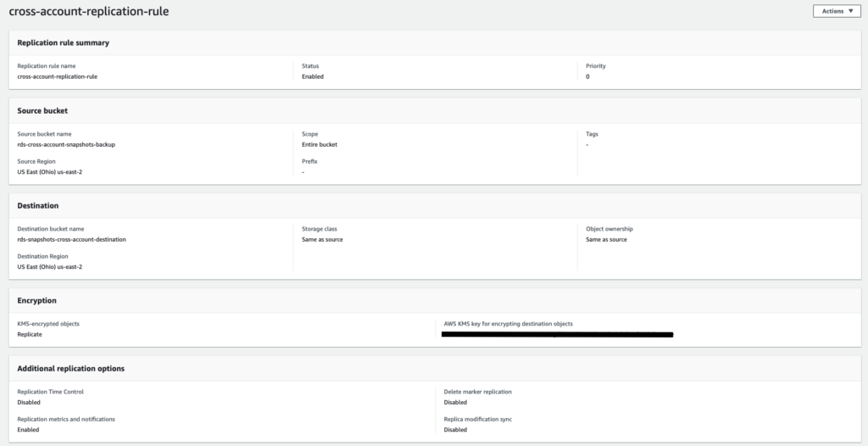
Task: Click the Source bucket section heading
Action: pos(42,110)
